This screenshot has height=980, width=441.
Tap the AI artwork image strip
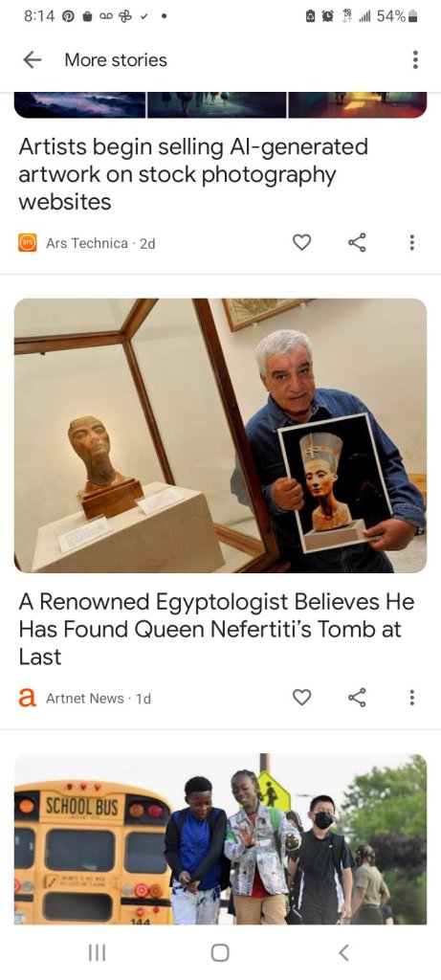coord(220,105)
